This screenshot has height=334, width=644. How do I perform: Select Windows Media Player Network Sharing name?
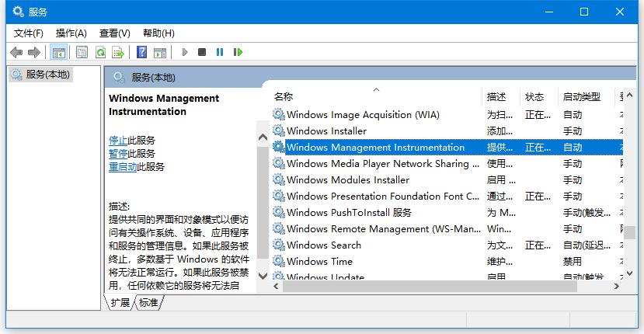pyautogui.click(x=383, y=164)
